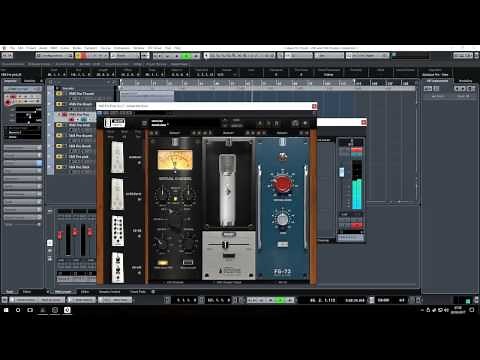Select preset slot A in plugin header
Viewport: 480px width, 360px height.
tap(260, 124)
